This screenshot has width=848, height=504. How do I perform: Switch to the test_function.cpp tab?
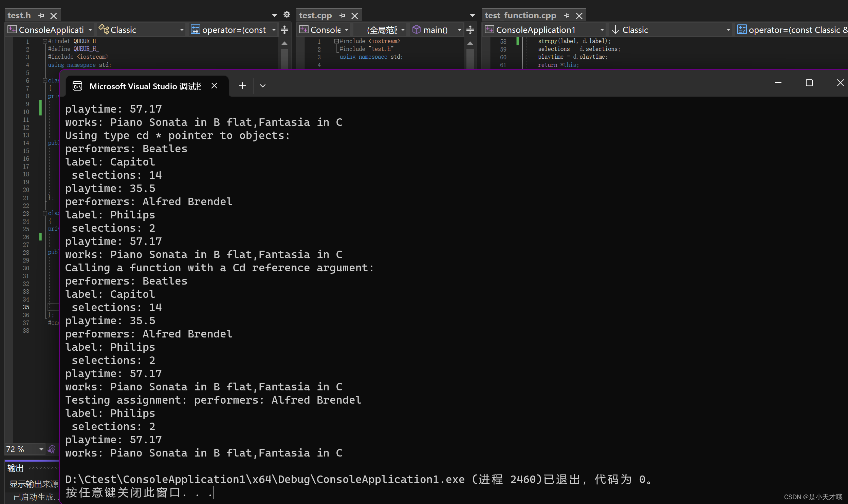520,15
